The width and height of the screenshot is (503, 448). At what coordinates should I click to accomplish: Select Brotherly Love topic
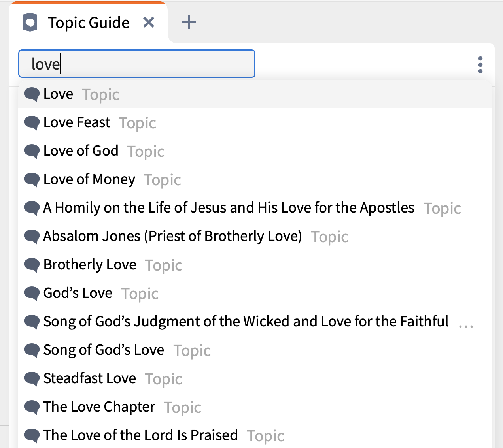click(90, 265)
